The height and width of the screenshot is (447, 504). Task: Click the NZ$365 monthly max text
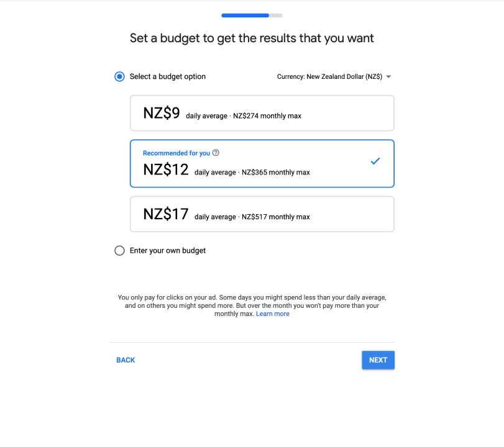276,173
